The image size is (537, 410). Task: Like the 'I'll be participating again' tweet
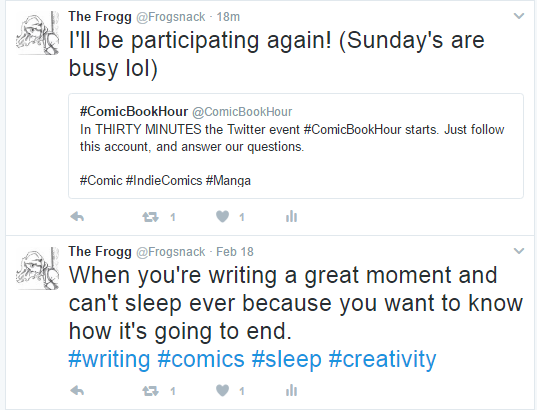(x=223, y=217)
